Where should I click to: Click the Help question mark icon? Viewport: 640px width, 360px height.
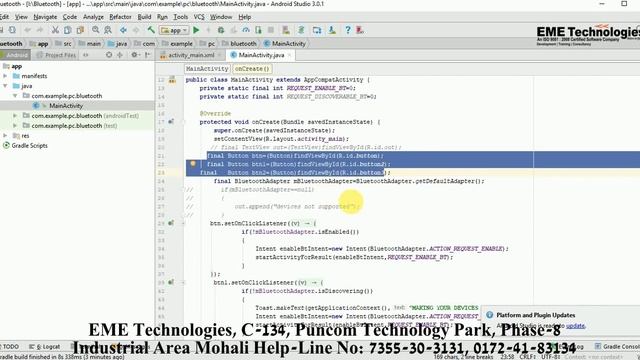pyautogui.click(x=347, y=30)
